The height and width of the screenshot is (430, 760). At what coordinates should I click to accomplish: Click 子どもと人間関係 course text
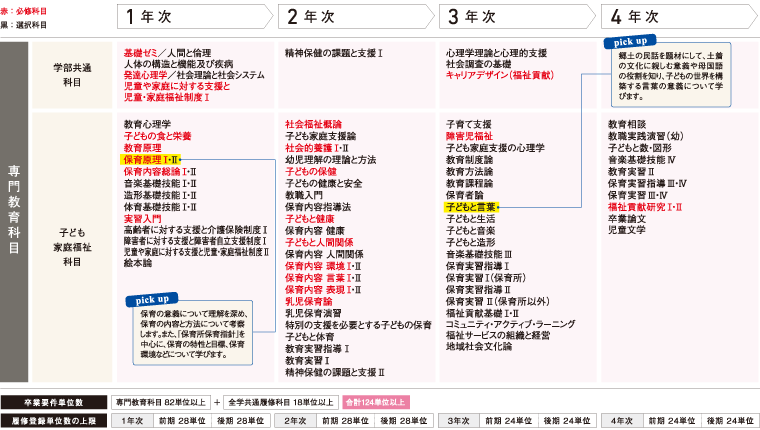[x=319, y=242]
